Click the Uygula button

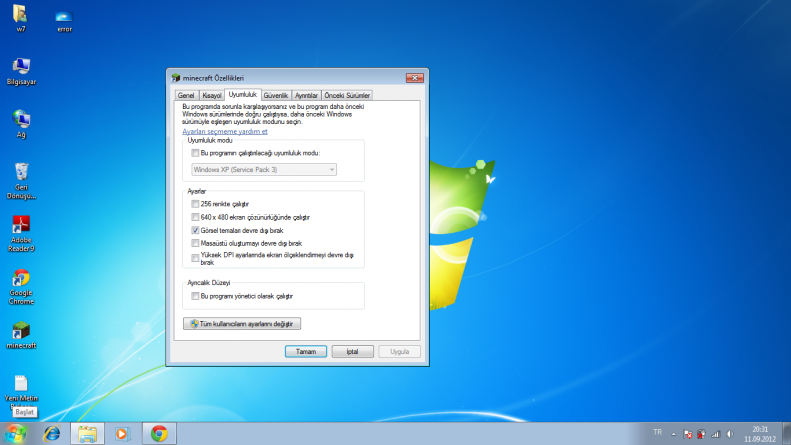click(x=400, y=351)
